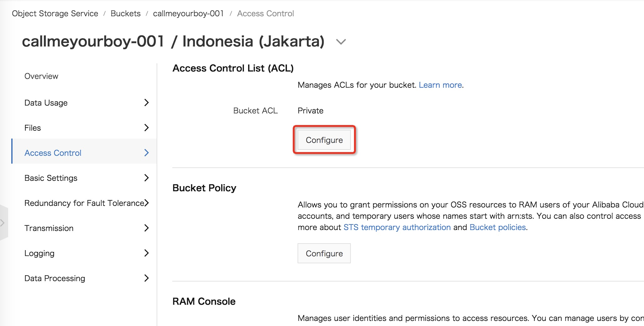The width and height of the screenshot is (644, 326).
Task: Open the Bucket policies link
Action: pos(497,227)
